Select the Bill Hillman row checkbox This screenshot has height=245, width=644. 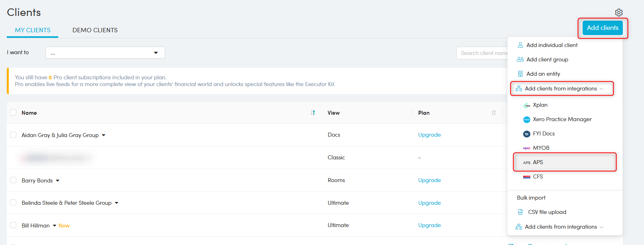(13, 225)
